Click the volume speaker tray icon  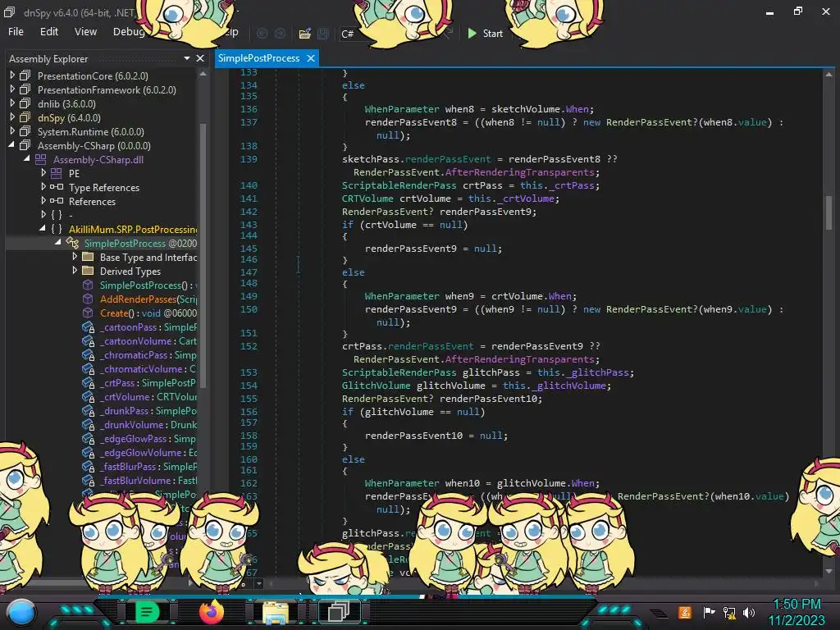point(748,612)
